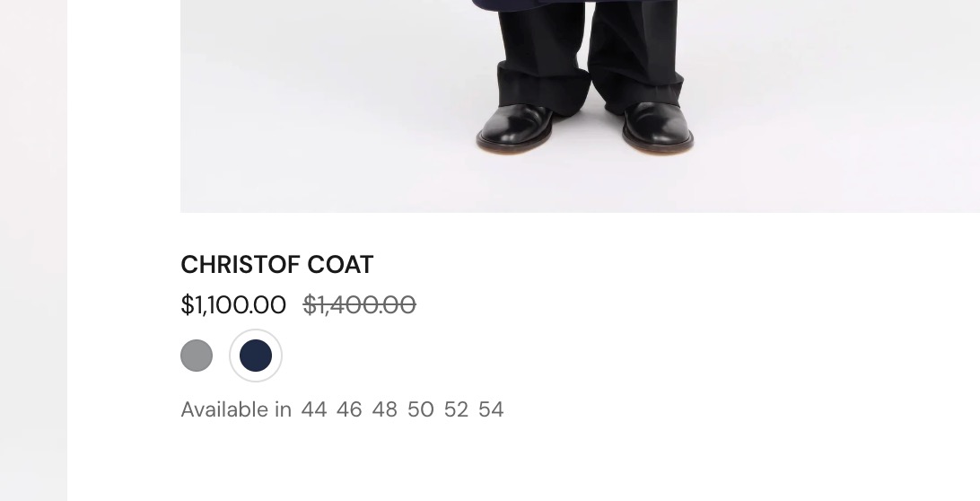Select the gray color swatch

pos(197,356)
